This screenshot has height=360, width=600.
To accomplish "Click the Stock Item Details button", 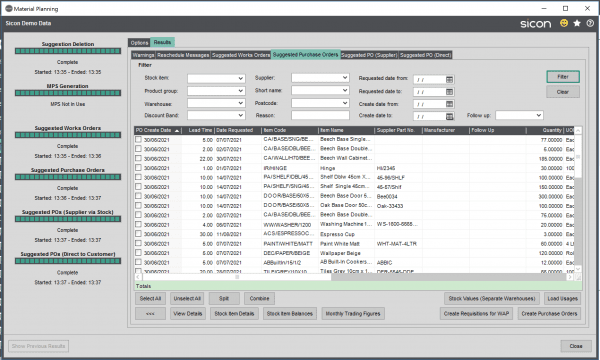I will pos(234,314).
